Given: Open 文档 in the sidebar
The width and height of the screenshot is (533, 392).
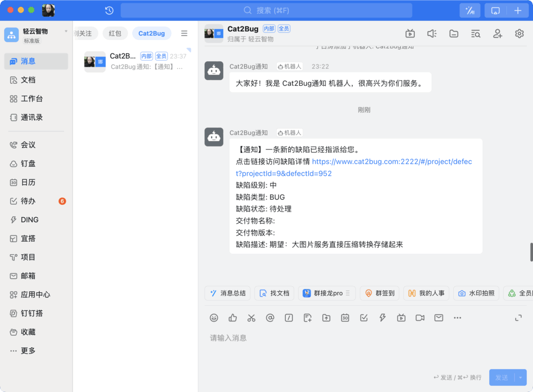Looking at the screenshot, I should 36,80.
